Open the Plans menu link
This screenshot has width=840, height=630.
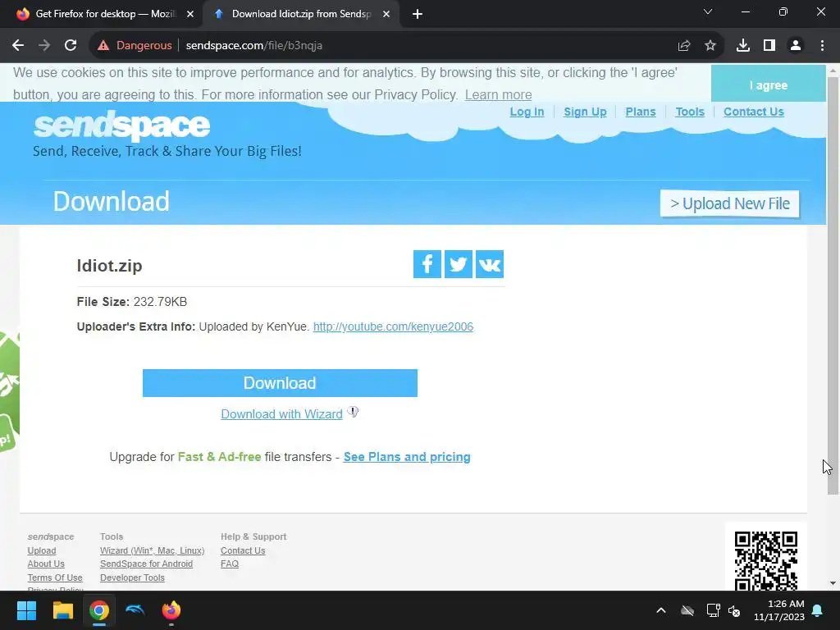pyautogui.click(x=640, y=112)
